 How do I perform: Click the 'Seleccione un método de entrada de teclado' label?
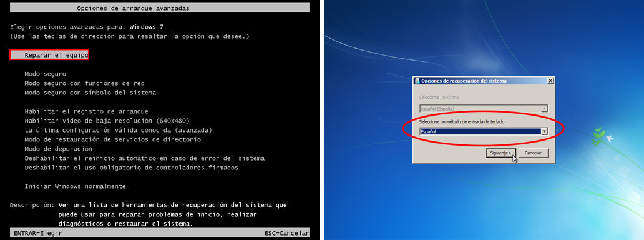[x=462, y=122]
